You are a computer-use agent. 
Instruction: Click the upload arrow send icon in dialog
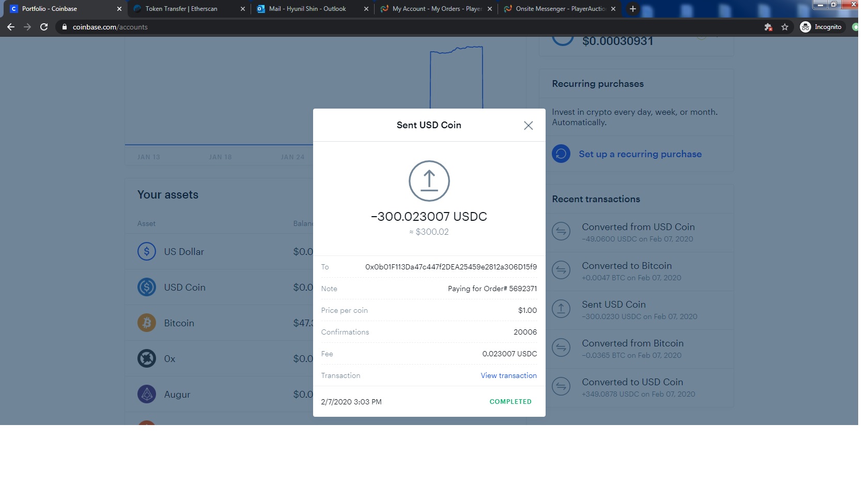[429, 181]
